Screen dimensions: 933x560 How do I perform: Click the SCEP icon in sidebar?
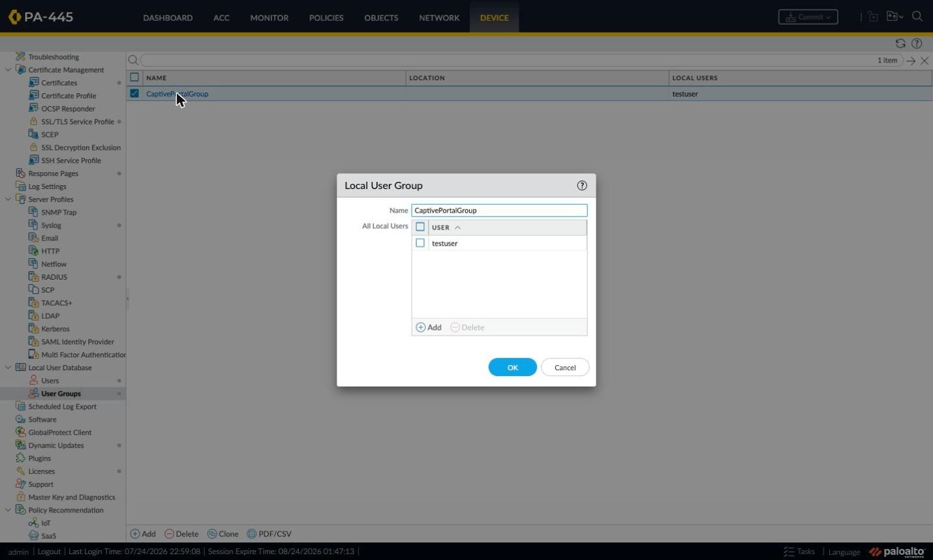(34, 134)
